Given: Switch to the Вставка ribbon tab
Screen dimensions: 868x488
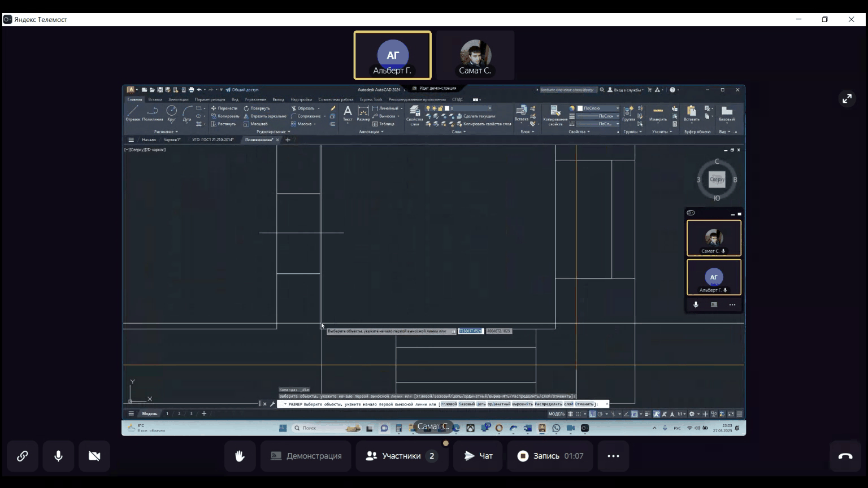Looking at the screenshot, I should 155,99.
